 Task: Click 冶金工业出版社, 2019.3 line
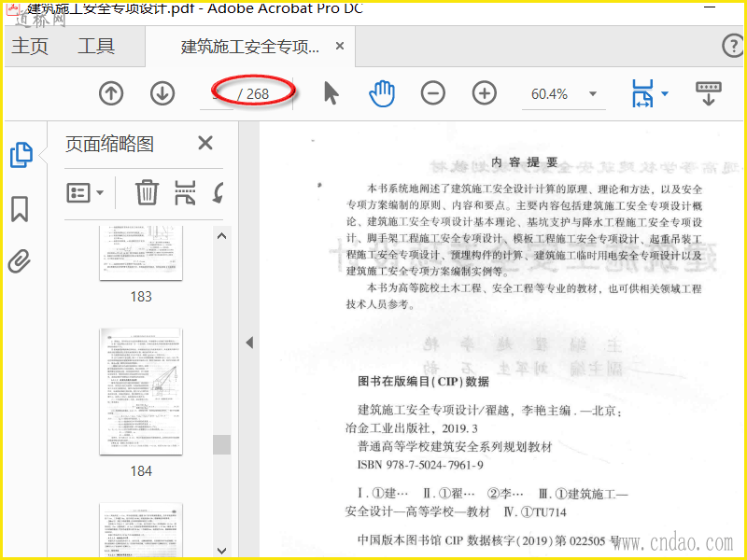point(411,428)
